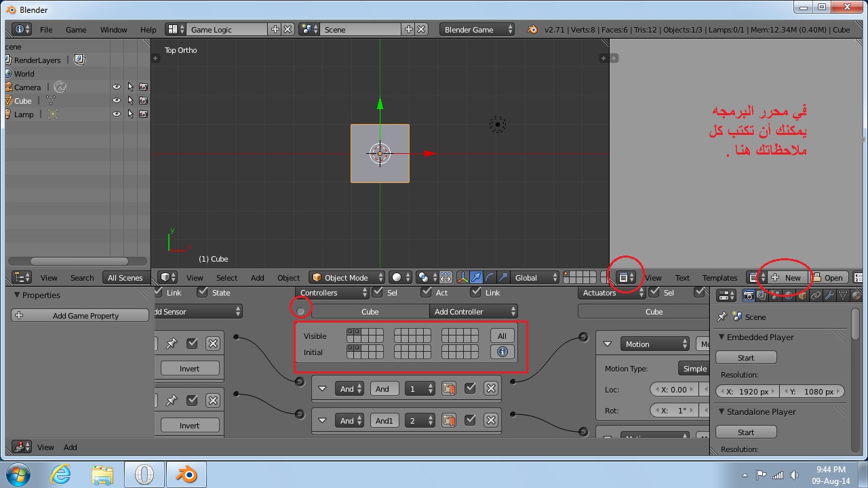This screenshot has width=868, height=488.
Task: Click the Blender logo in the header
Action: [x=532, y=29]
